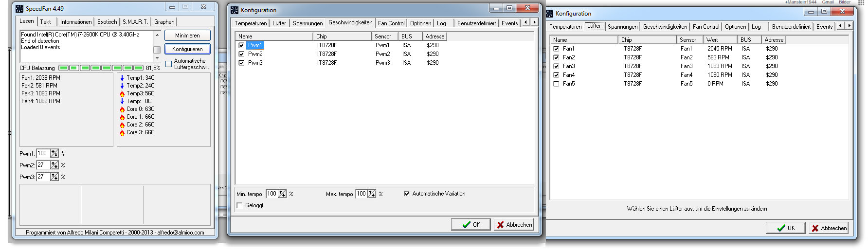Adjust Pwm3 speed spinner in SpeedFan
The height and width of the screenshot is (252, 868).
(x=54, y=177)
